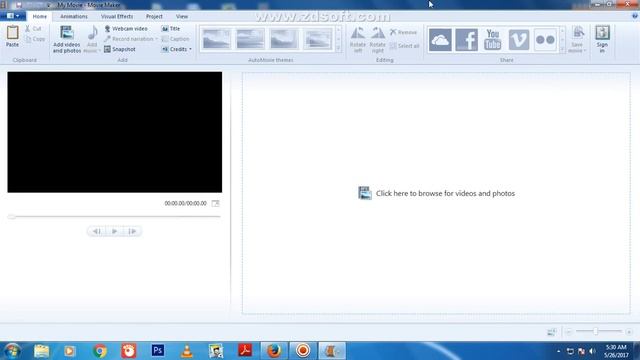Expand the Record narration dropdown arrow

point(156,39)
